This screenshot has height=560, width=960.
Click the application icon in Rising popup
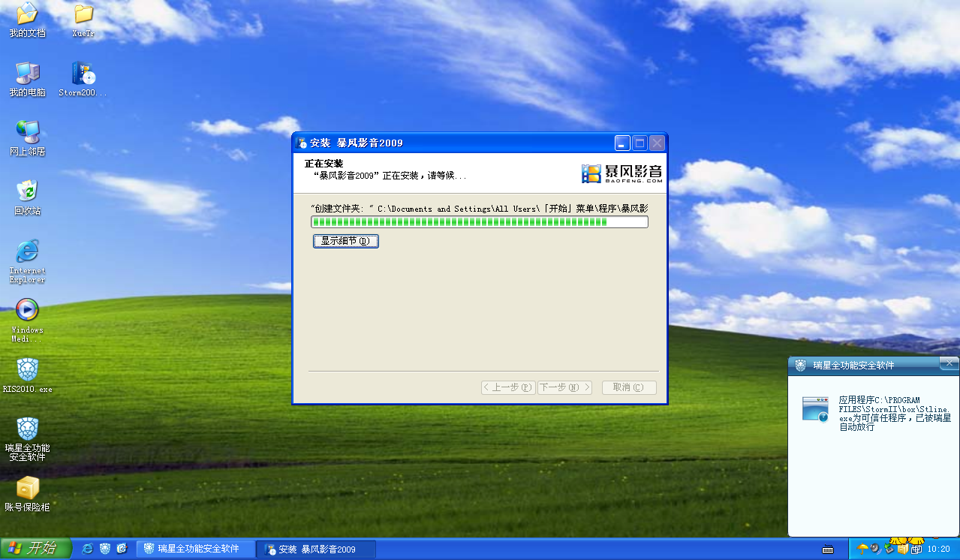tap(815, 409)
